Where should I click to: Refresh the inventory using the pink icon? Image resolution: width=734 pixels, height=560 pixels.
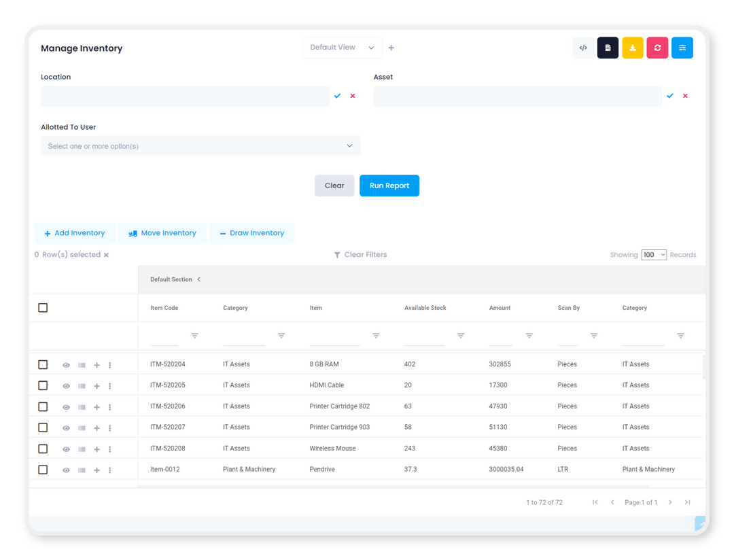coord(657,48)
